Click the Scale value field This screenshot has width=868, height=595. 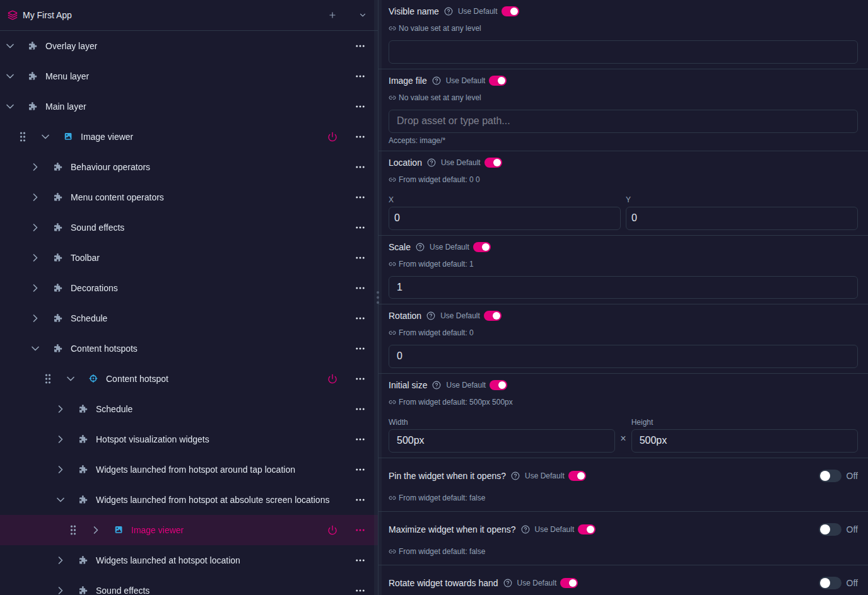pos(623,288)
